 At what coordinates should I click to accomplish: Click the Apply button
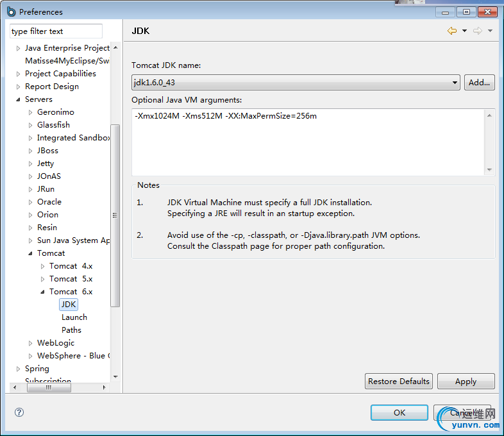[x=466, y=382]
